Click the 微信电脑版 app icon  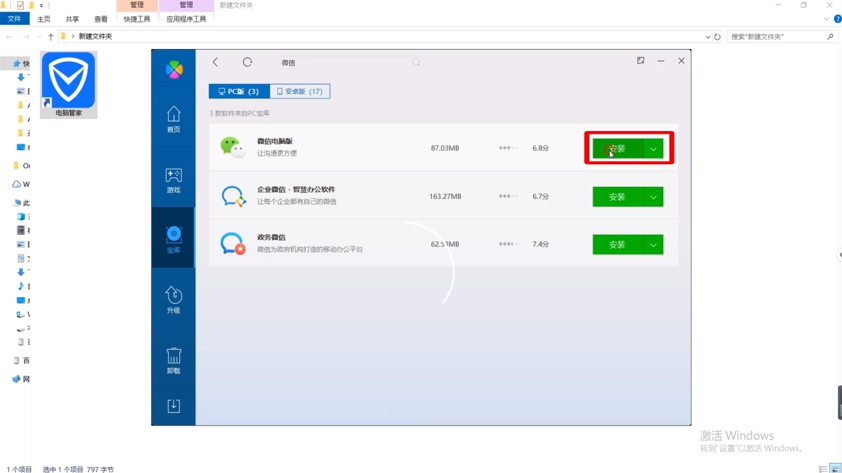coord(233,147)
